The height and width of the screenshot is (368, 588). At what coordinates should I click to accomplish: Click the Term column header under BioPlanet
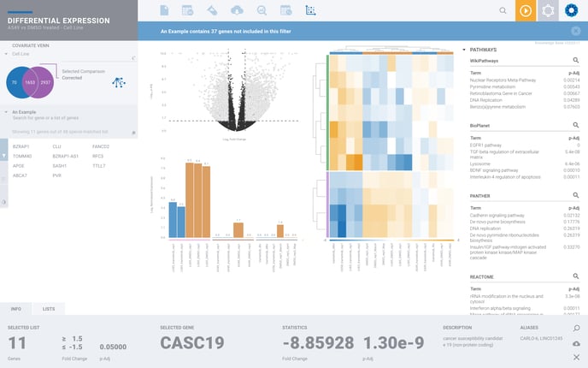pyautogui.click(x=475, y=138)
